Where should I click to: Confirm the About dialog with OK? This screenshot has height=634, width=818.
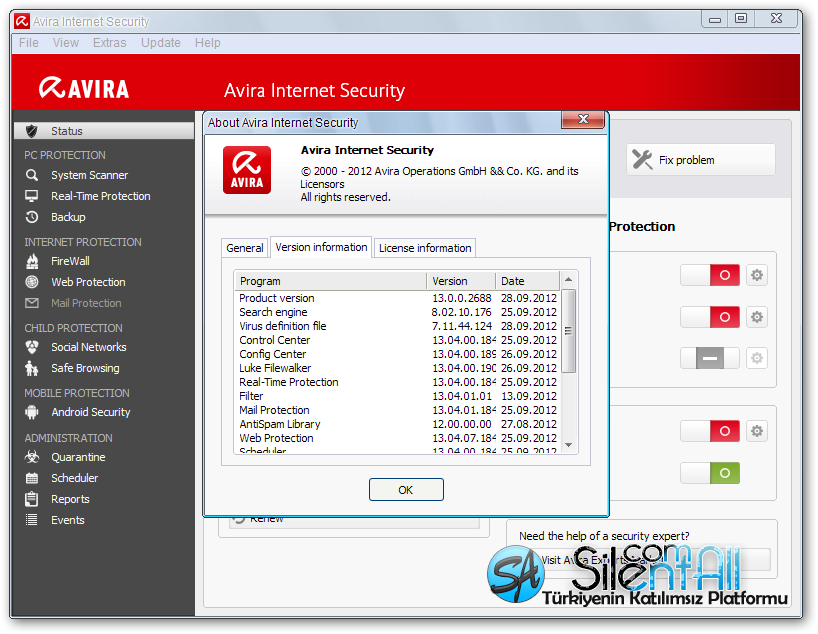click(406, 489)
